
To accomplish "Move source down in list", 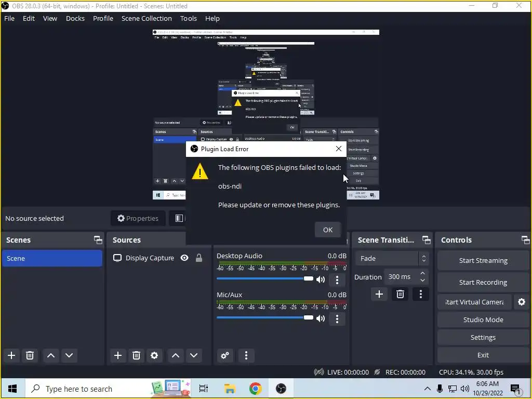I will tap(194, 355).
